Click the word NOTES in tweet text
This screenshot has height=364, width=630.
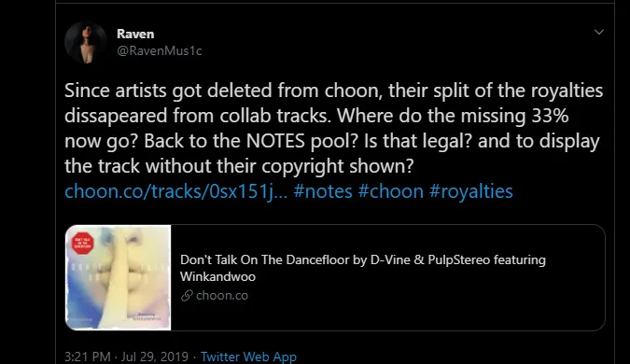[275, 141]
